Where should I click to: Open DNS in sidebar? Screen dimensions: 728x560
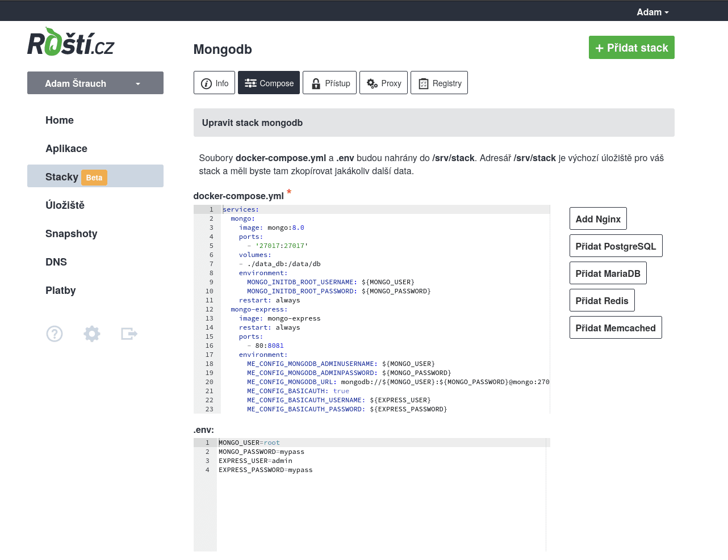point(56,262)
